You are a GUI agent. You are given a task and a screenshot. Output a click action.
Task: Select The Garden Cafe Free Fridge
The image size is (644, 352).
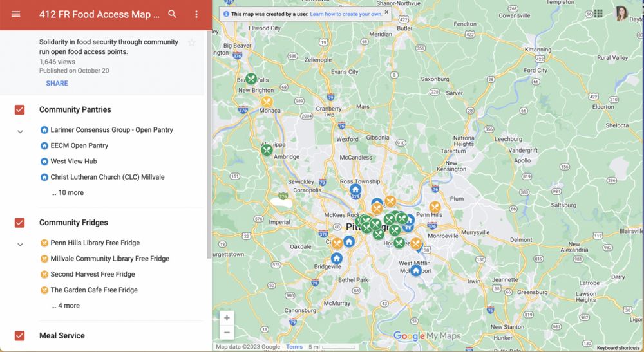click(94, 290)
